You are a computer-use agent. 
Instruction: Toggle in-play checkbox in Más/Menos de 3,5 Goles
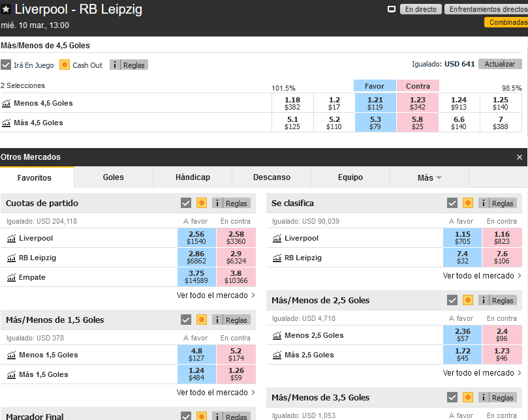[x=452, y=397]
